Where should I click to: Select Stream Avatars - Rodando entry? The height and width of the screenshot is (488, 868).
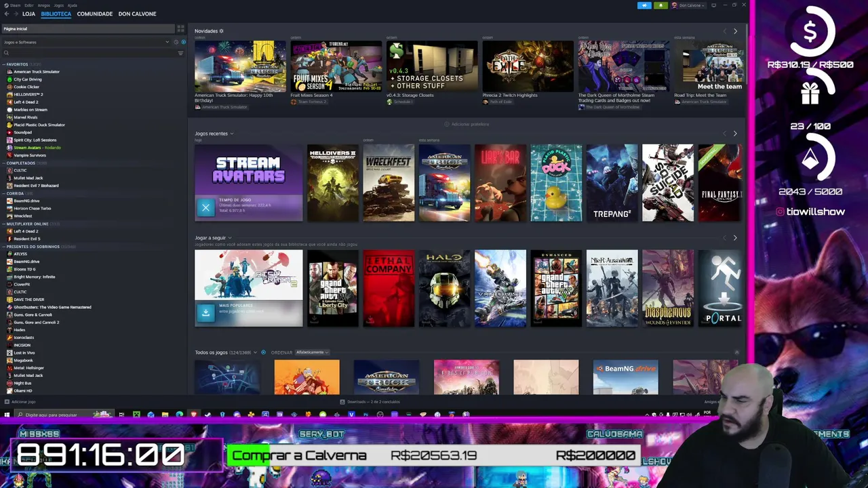37,148
